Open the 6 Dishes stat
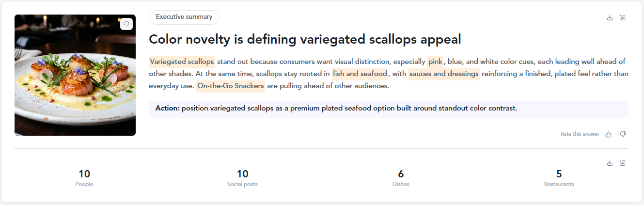Viewport: 644px width, 205px height. (401, 178)
